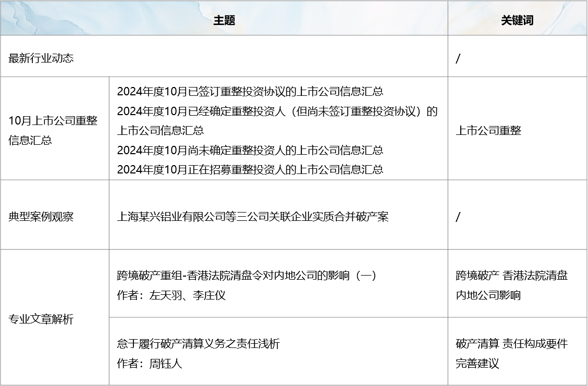
Task: Click the author line 左天羽、李庄仪
Action: pos(171,295)
